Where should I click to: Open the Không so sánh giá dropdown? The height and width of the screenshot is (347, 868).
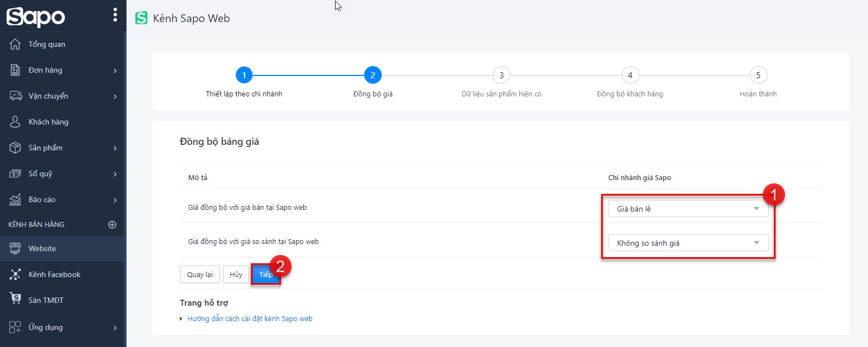tap(688, 243)
